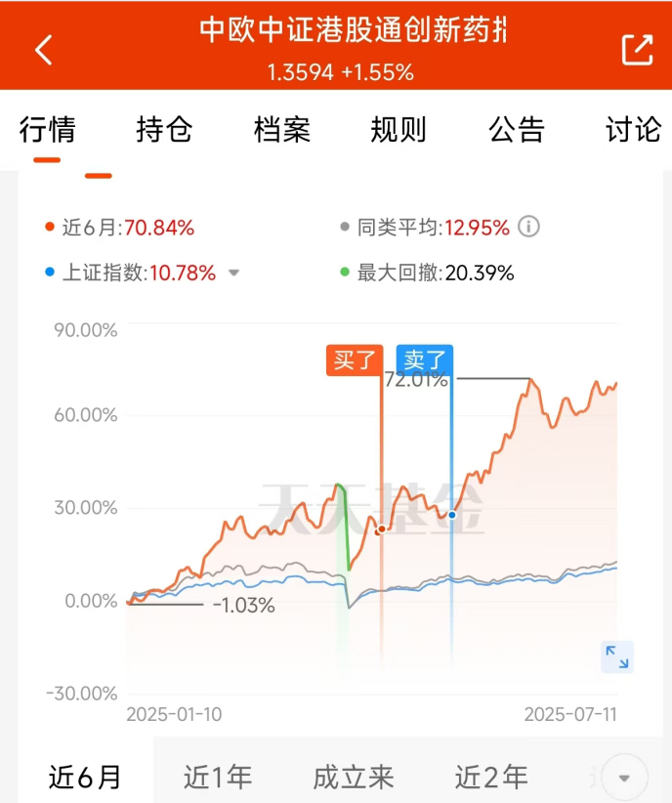Image resolution: width=672 pixels, height=803 pixels.
Task: Select the 近2年 time range
Action: pos(491,778)
